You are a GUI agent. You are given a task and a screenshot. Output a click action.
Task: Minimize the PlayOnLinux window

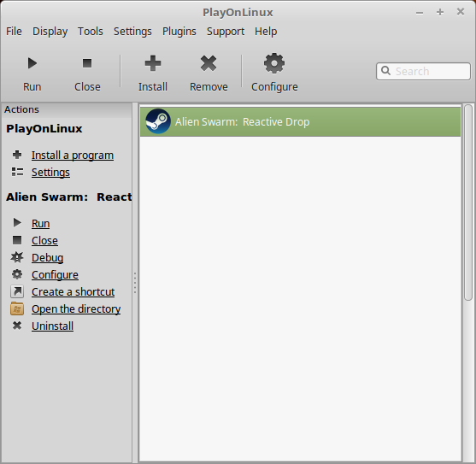point(420,13)
